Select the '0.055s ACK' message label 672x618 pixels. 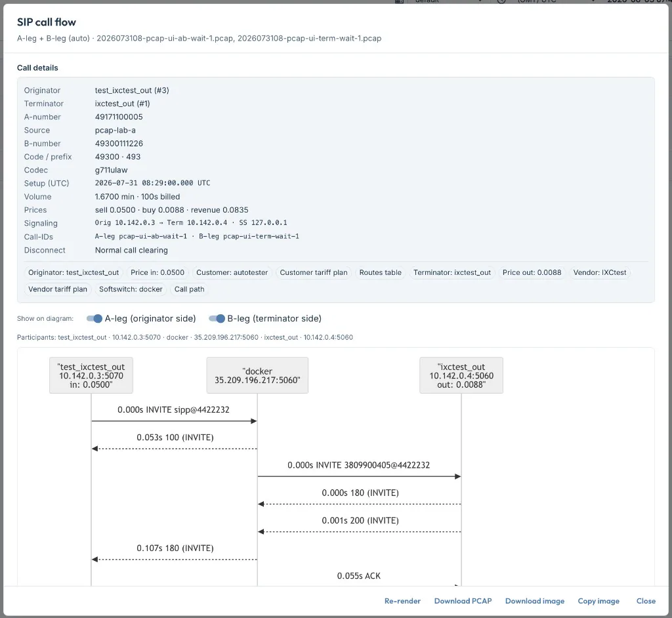[x=359, y=576]
